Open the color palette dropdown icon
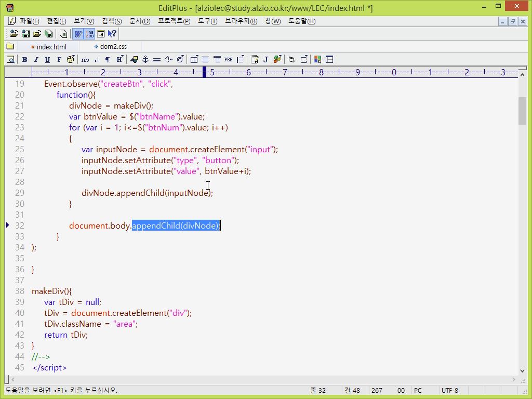532x399 pixels. click(x=71, y=60)
